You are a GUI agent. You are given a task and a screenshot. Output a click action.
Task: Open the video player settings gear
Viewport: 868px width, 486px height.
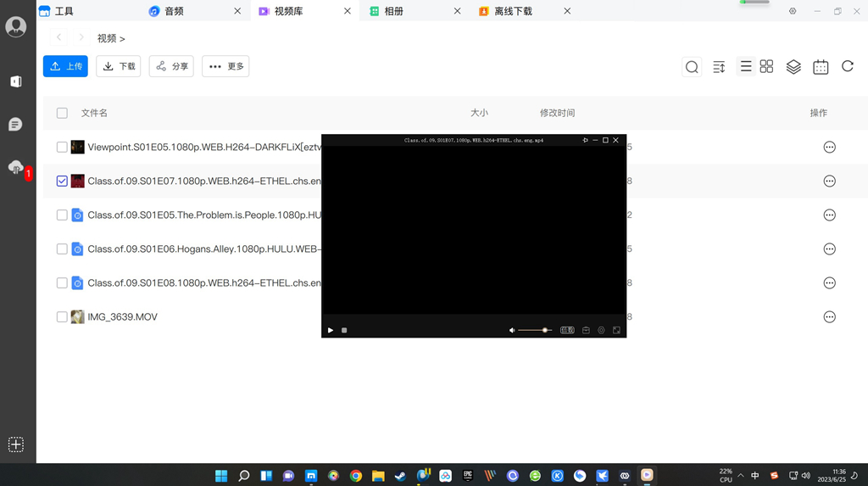[x=601, y=330]
